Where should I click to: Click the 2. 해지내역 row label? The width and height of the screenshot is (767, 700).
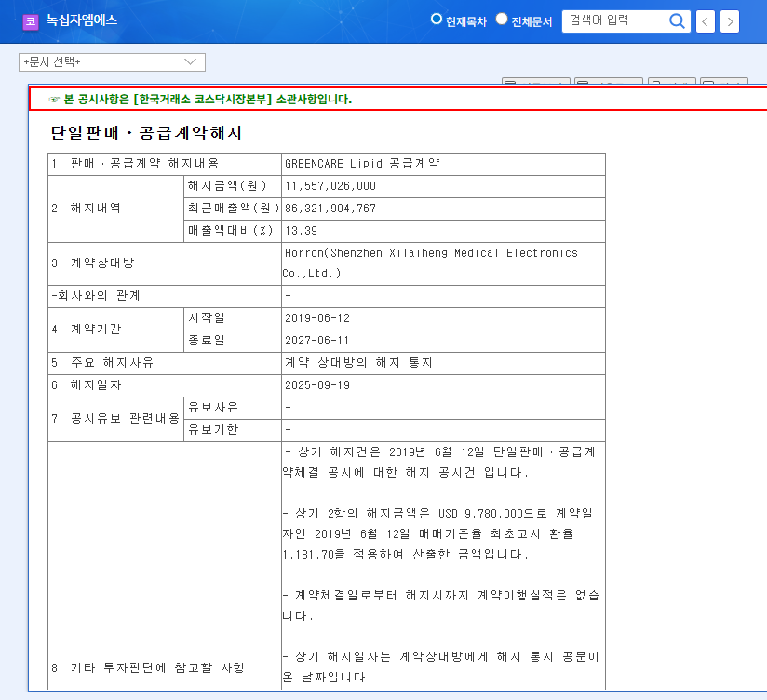[x=86, y=209]
